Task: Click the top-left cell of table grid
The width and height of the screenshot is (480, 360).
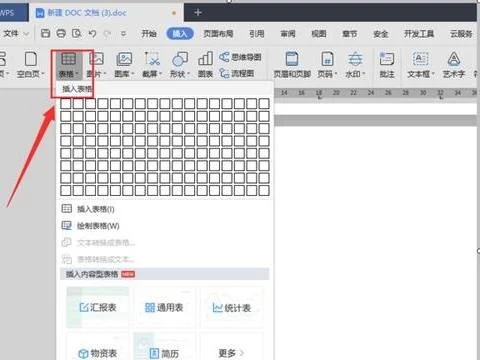Action: click(x=66, y=104)
